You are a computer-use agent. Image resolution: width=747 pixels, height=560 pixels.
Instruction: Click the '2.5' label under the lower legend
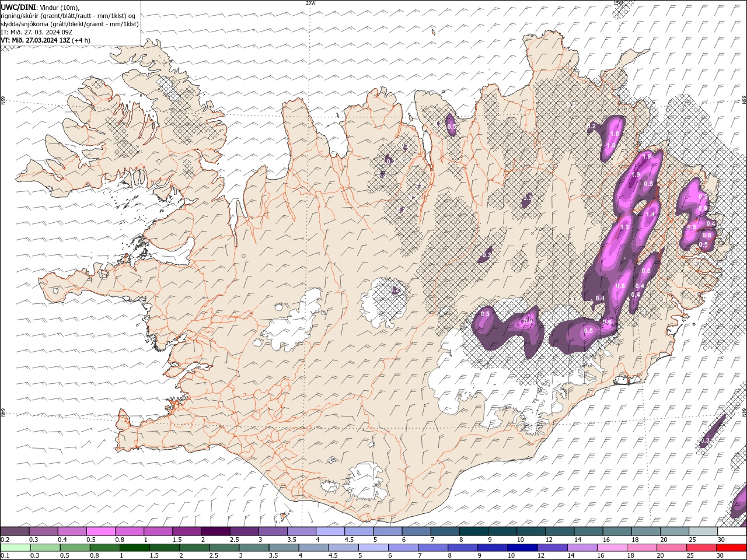pos(214,556)
